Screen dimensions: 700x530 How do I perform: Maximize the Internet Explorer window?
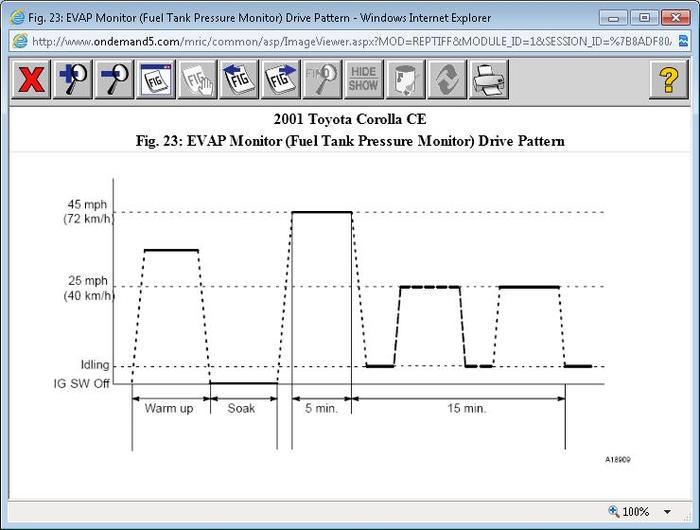pyautogui.click(x=644, y=18)
